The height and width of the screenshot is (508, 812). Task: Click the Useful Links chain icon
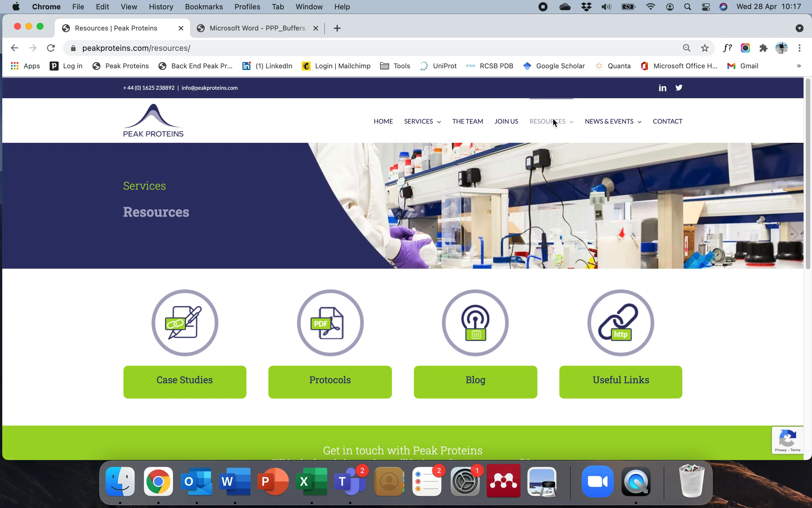621,323
